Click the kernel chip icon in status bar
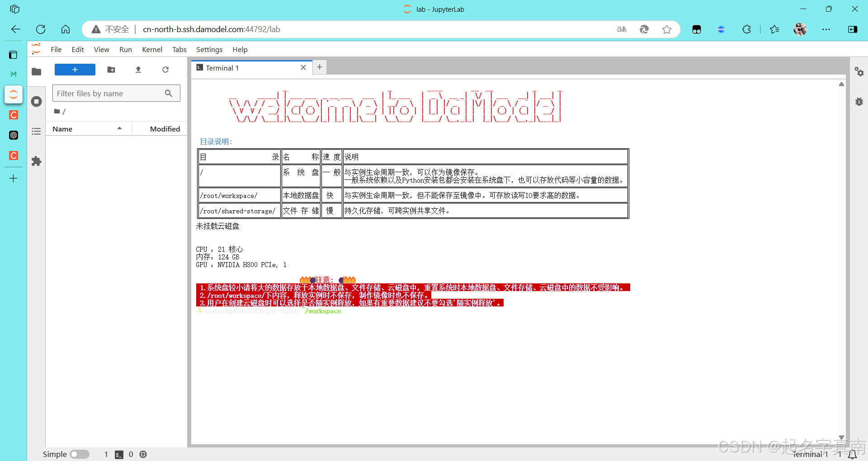This screenshot has height=461, width=868. tap(143, 454)
